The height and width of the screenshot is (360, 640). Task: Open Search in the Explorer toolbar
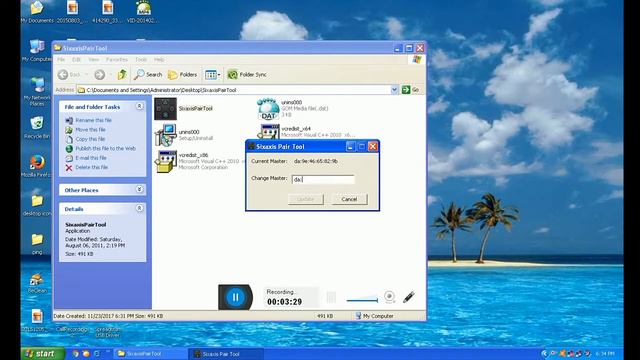(x=148, y=75)
